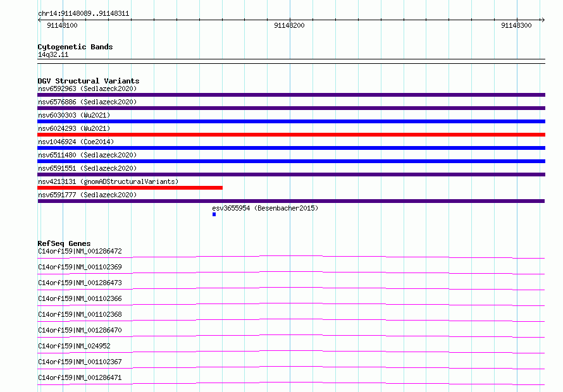Click the left arrow of the ruler
This screenshot has height=392, width=563.
pos(39,20)
